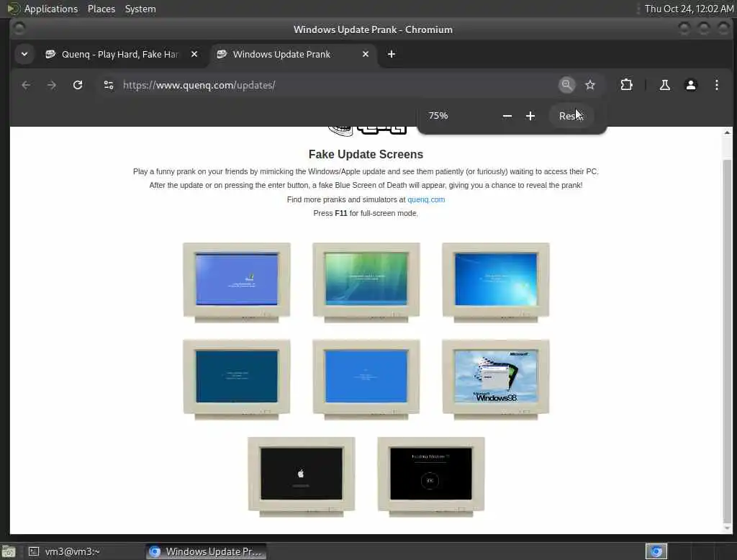Open the Windows XP update screen thumbnail
Viewport: 737px width, 560px height.
click(x=236, y=282)
